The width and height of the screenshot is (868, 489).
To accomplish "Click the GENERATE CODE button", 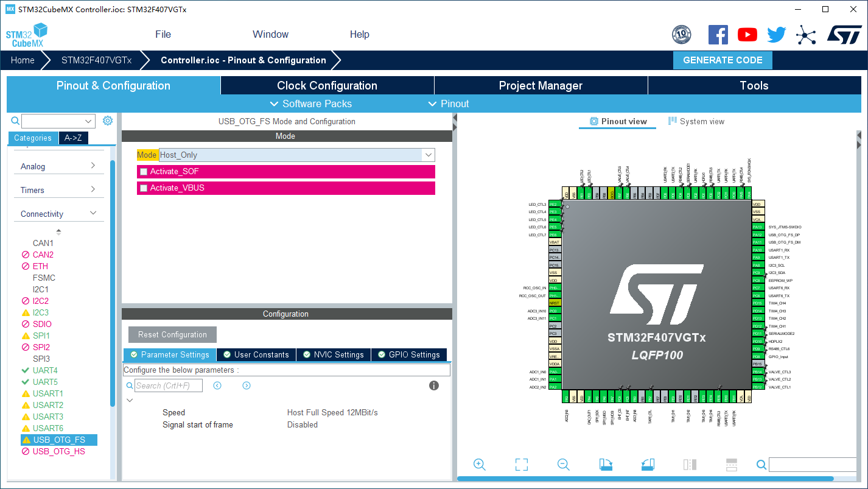I will (x=723, y=60).
